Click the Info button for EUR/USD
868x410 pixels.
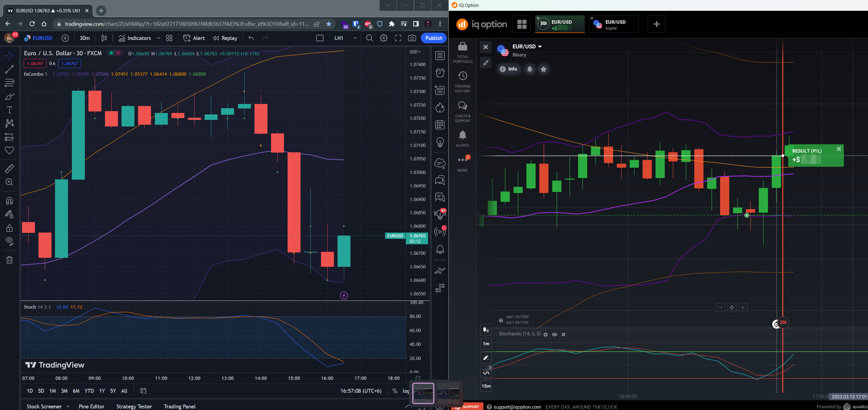[x=508, y=69]
